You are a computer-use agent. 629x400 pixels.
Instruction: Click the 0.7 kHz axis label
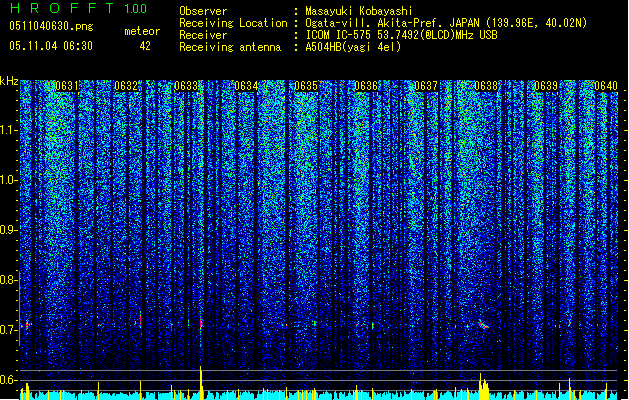8,329
